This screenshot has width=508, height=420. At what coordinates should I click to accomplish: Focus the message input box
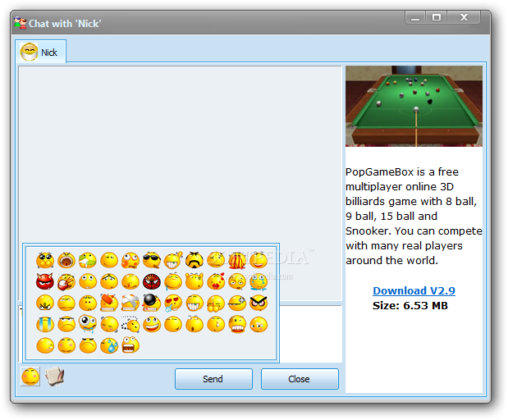[310, 334]
